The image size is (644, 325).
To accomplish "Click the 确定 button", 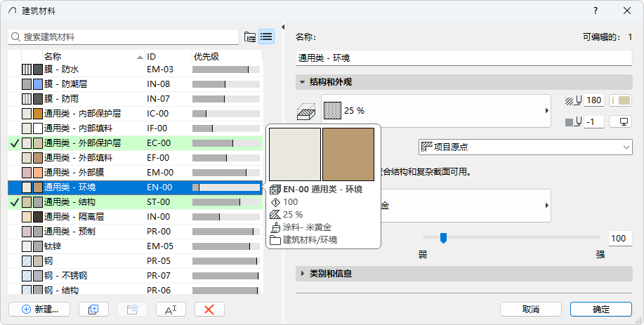I will (601, 309).
